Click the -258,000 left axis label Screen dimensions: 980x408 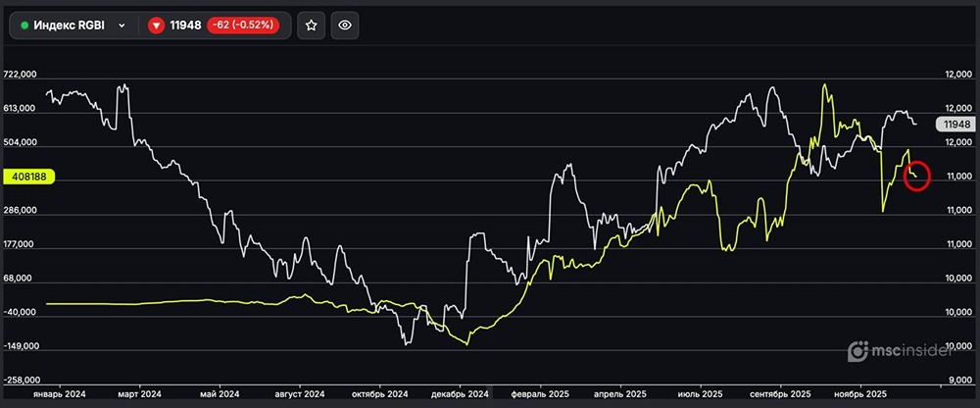click(21, 380)
